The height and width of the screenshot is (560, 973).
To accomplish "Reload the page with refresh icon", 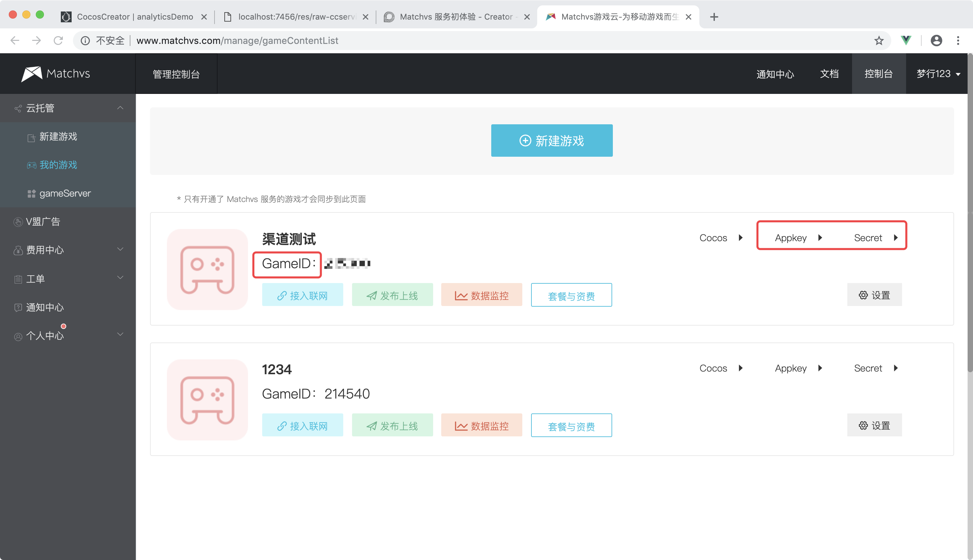I will [58, 41].
